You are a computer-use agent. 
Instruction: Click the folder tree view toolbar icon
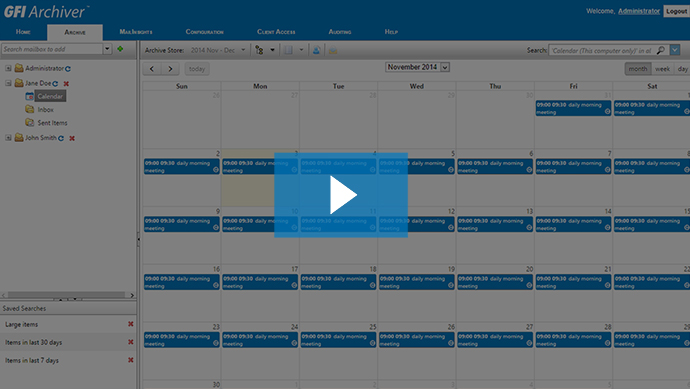259,50
